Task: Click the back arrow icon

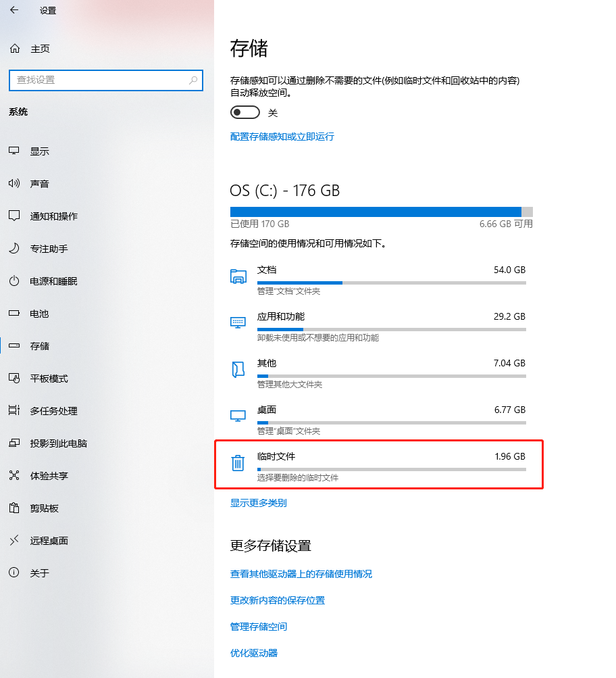Action: (x=14, y=10)
